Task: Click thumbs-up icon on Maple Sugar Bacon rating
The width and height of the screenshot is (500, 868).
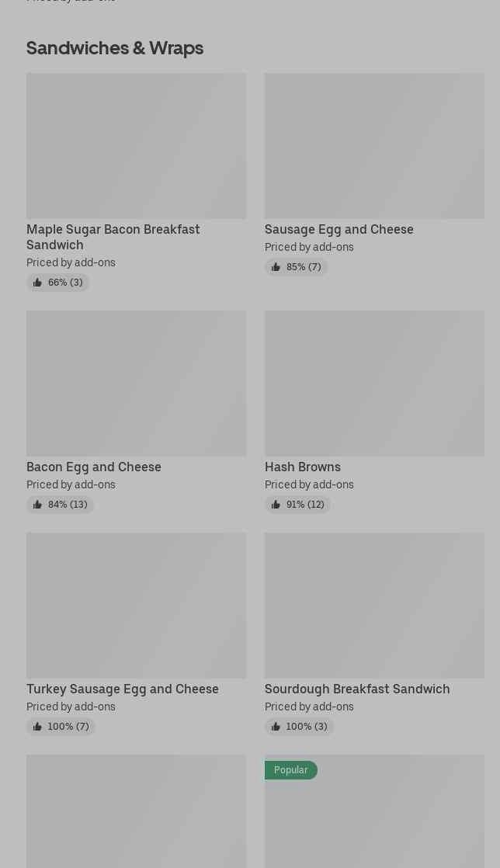Action: tap(37, 283)
